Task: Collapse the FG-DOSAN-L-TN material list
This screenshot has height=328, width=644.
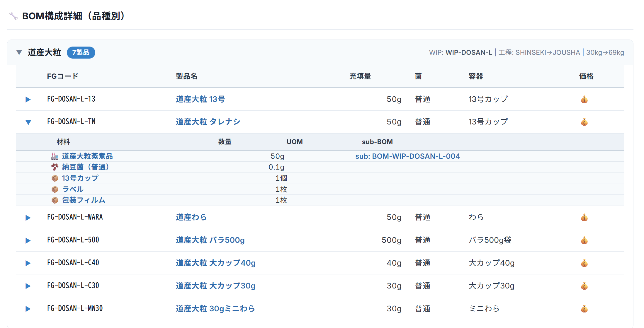Action: point(28,122)
